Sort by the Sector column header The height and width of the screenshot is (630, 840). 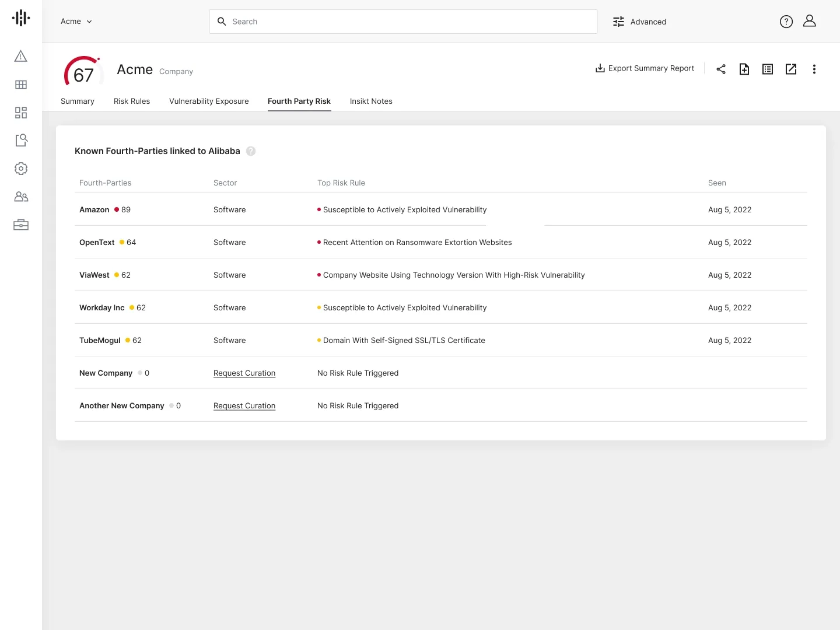pyautogui.click(x=225, y=183)
